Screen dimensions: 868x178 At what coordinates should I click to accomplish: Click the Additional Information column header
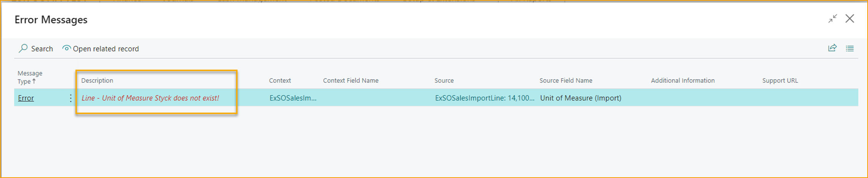coord(682,80)
